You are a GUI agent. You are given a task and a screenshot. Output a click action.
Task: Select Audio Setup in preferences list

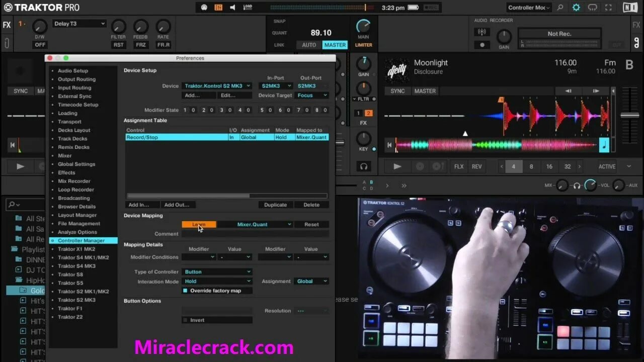click(x=72, y=71)
